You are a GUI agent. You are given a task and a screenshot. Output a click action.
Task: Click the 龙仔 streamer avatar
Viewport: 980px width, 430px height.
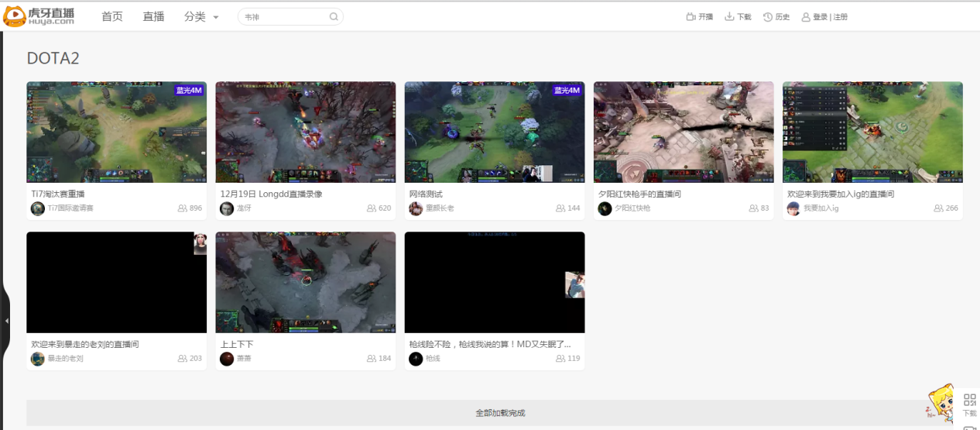click(x=227, y=208)
